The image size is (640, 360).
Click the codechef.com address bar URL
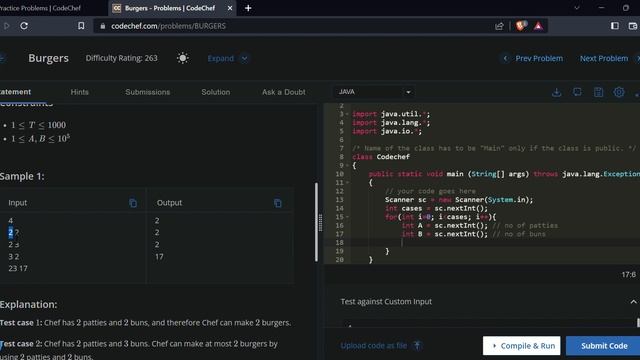(168, 26)
